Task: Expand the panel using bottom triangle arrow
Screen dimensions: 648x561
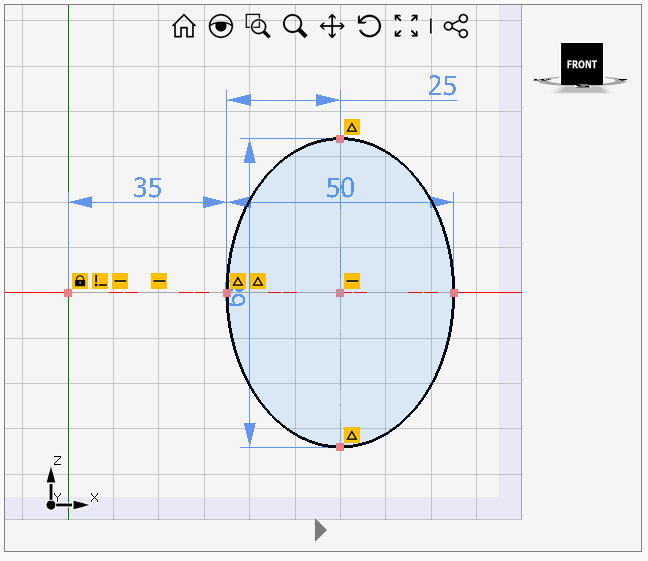Action: coord(320,530)
